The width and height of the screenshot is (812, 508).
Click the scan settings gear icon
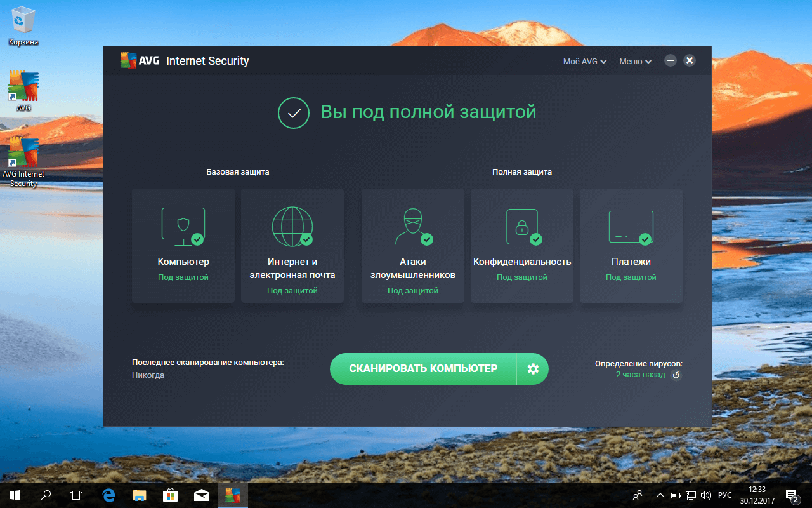pyautogui.click(x=533, y=369)
